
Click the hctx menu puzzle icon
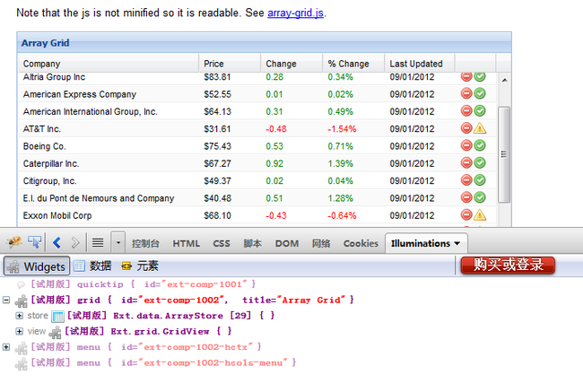[22, 348]
